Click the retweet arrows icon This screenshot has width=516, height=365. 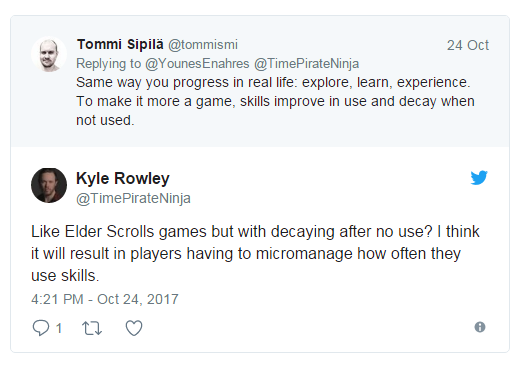click(x=92, y=328)
